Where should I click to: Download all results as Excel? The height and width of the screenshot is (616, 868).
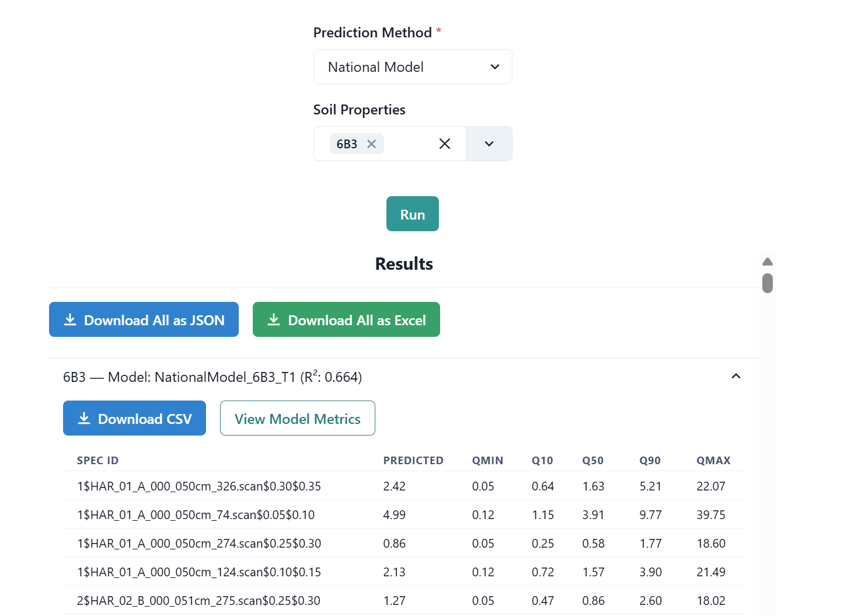(346, 320)
